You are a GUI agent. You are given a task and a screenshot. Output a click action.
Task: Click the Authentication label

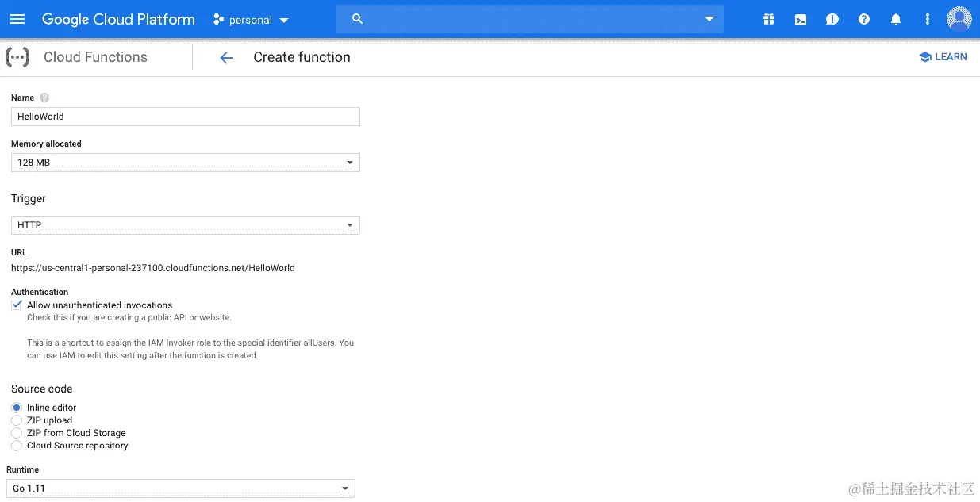point(40,292)
